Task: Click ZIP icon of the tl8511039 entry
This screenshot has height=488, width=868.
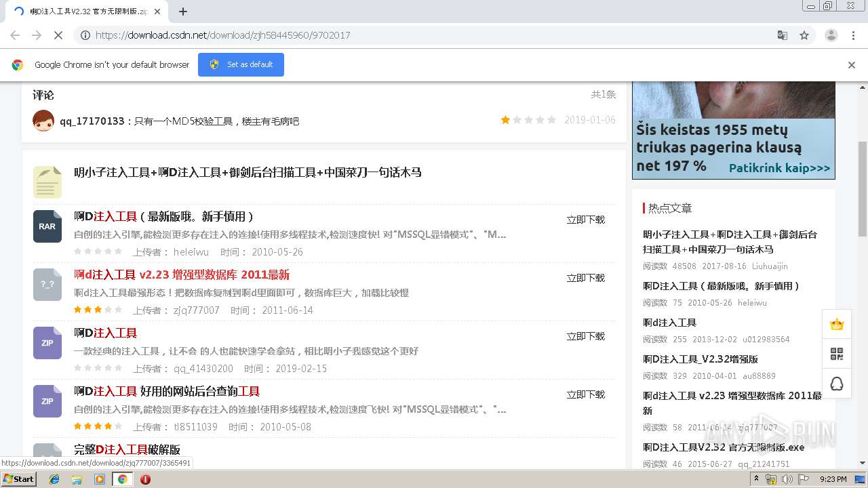Action: (47, 401)
